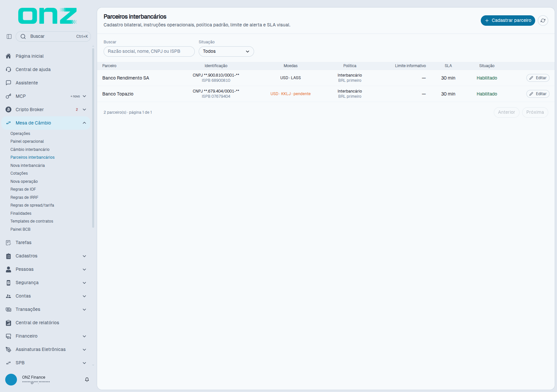Viewport: 557px width, 392px height.
Task: Click the refresh icon button
Action: [x=543, y=21]
